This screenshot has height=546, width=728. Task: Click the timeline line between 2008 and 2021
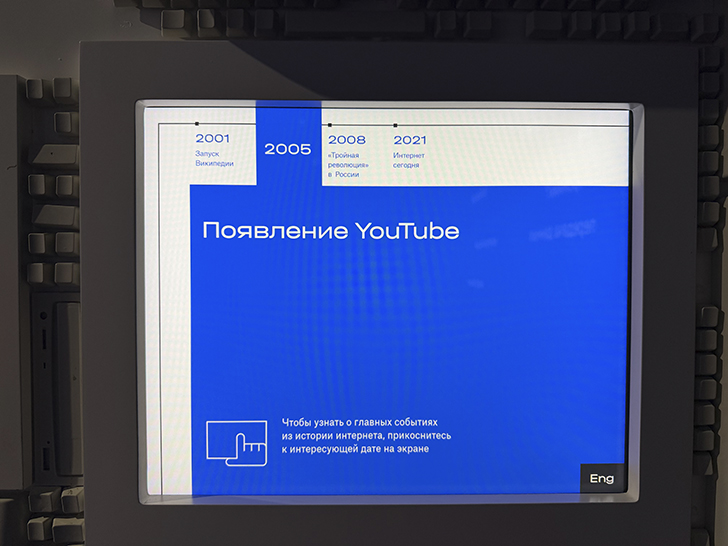point(363,125)
